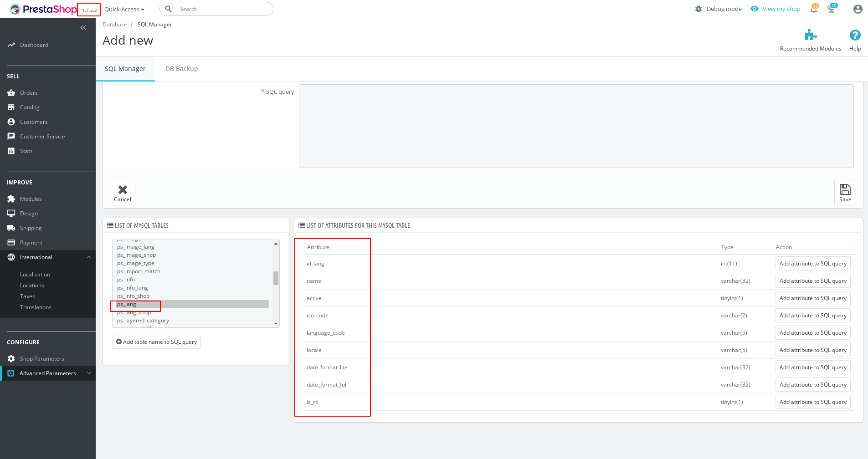
Task: Open the user profile avatar icon
Action: coord(858,9)
